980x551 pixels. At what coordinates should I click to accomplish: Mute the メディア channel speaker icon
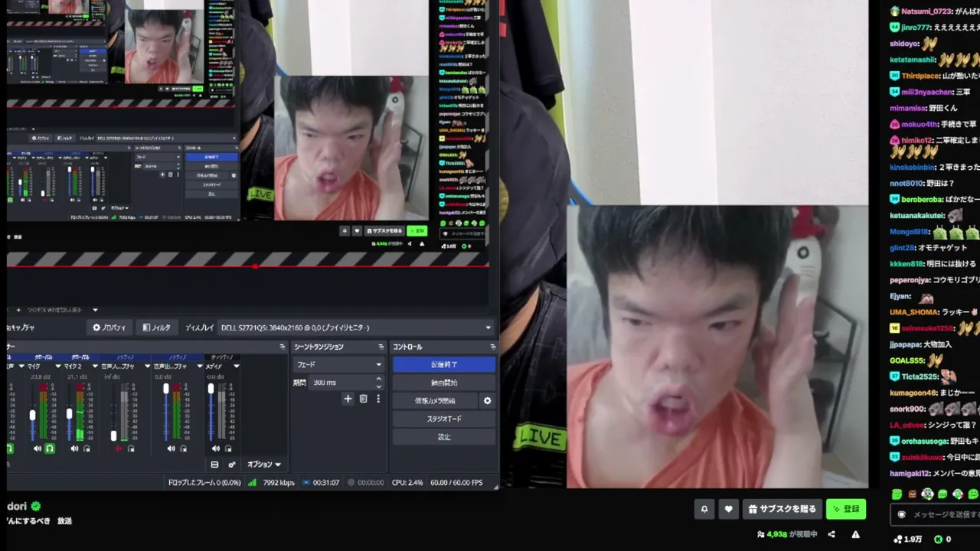pyautogui.click(x=215, y=448)
